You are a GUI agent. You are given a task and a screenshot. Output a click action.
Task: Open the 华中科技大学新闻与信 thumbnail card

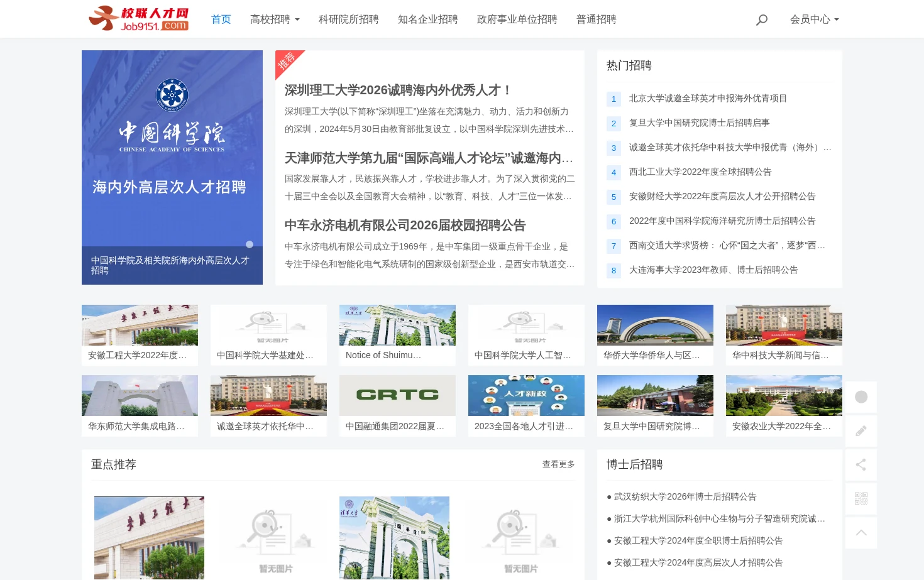(x=784, y=335)
